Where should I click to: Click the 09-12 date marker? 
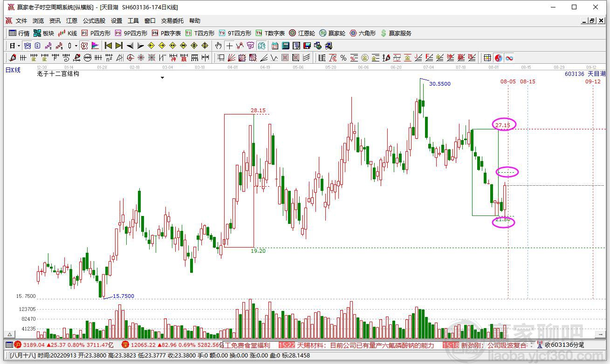593,81
